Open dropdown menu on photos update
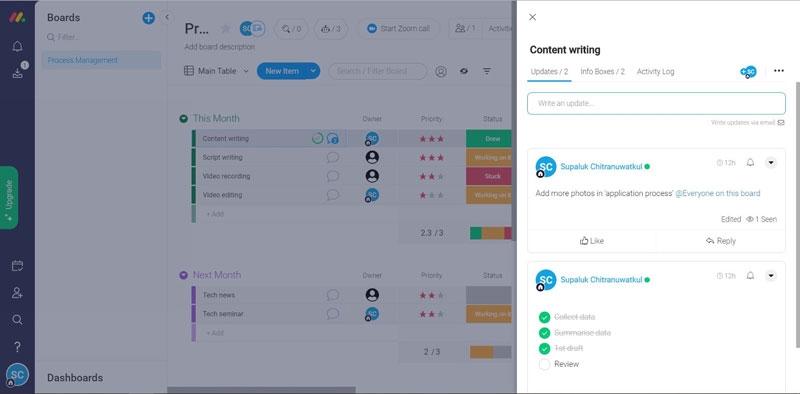The image size is (800, 394). (771, 163)
